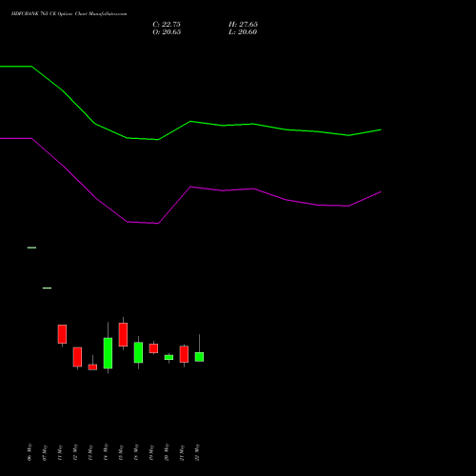Click the 12 May date label
This screenshot has height=476, width=476.
[75, 452]
